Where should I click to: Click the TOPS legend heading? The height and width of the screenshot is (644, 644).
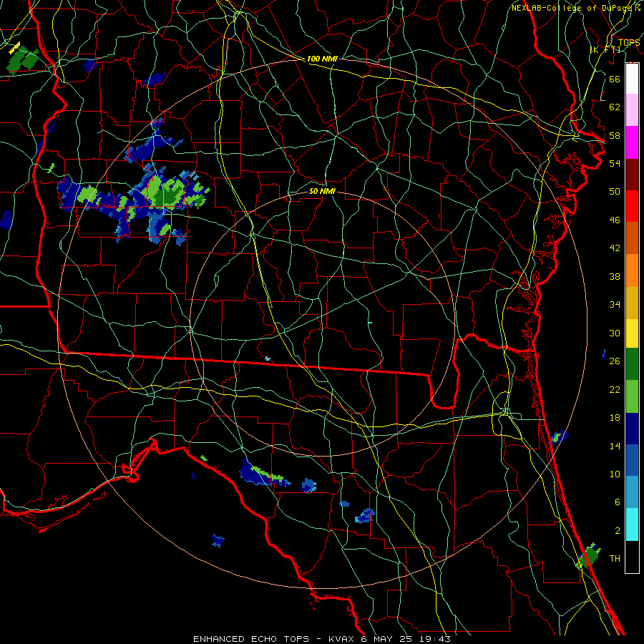coord(629,42)
